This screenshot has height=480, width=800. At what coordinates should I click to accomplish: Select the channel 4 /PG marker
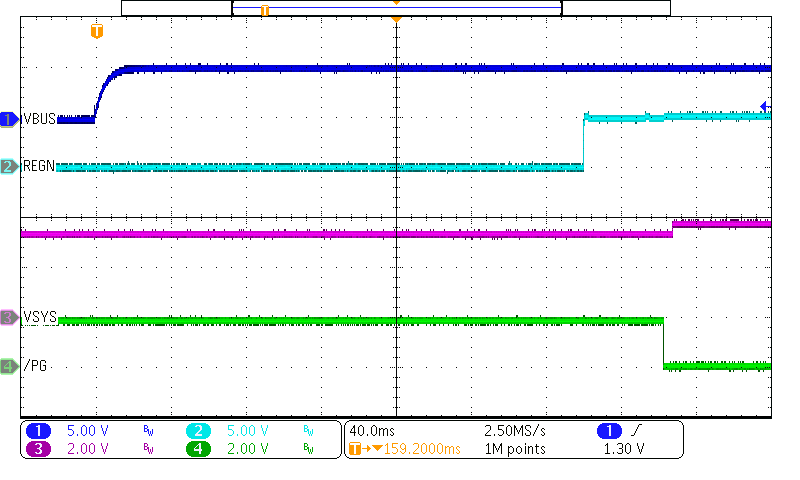pos(9,366)
